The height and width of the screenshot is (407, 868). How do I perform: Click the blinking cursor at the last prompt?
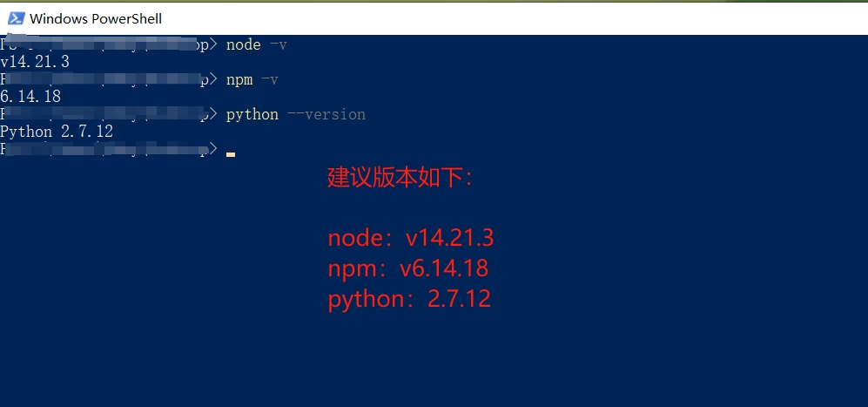[x=231, y=153]
